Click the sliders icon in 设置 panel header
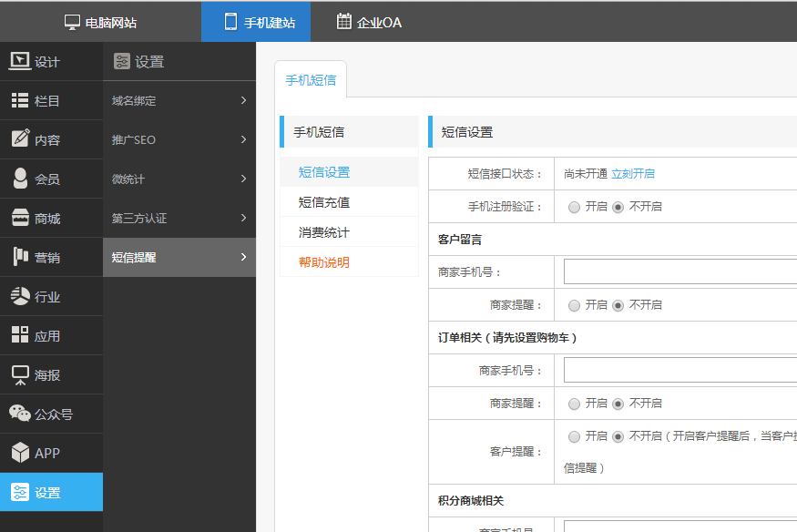Viewport: 797px width, 532px height. tap(121, 61)
